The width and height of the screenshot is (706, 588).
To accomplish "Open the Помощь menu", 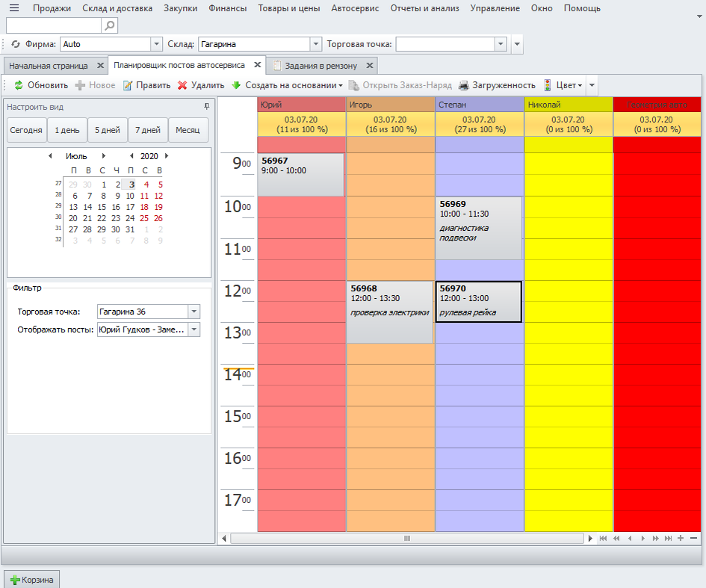I will pos(582,8).
